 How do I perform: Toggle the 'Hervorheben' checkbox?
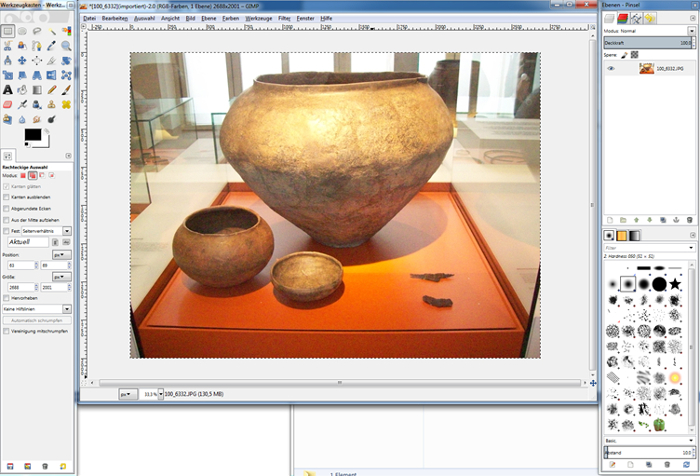coord(6,298)
